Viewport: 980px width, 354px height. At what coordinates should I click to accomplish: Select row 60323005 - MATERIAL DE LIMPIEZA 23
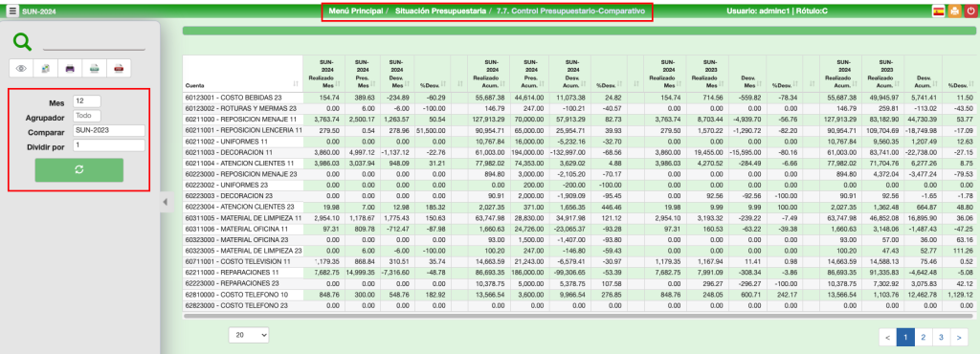point(578,251)
